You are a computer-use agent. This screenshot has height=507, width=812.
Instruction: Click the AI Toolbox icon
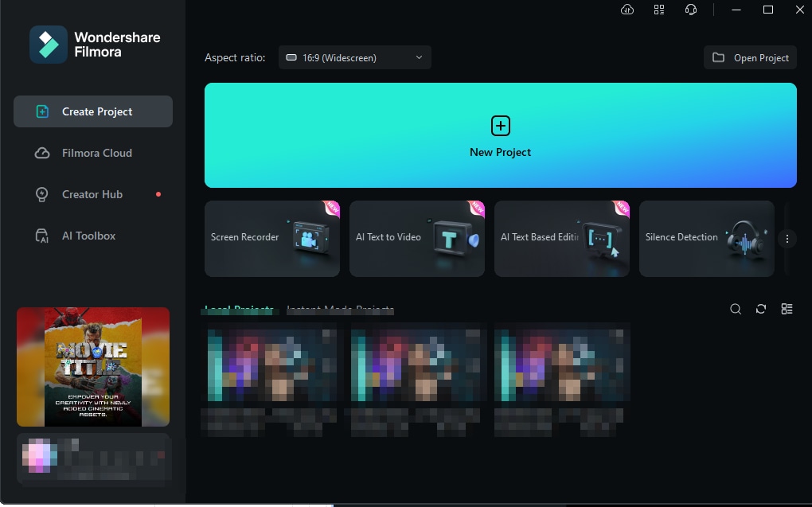[x=42, y=236]
